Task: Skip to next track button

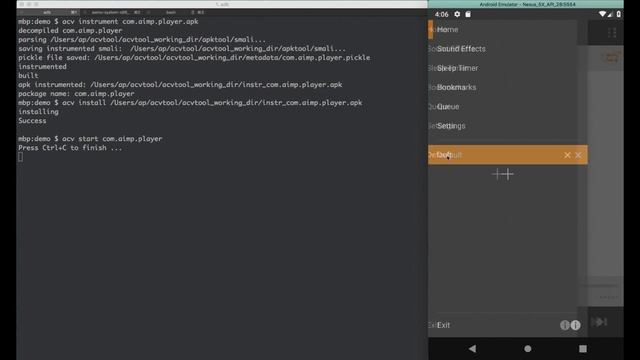Action: click(600, 322)
